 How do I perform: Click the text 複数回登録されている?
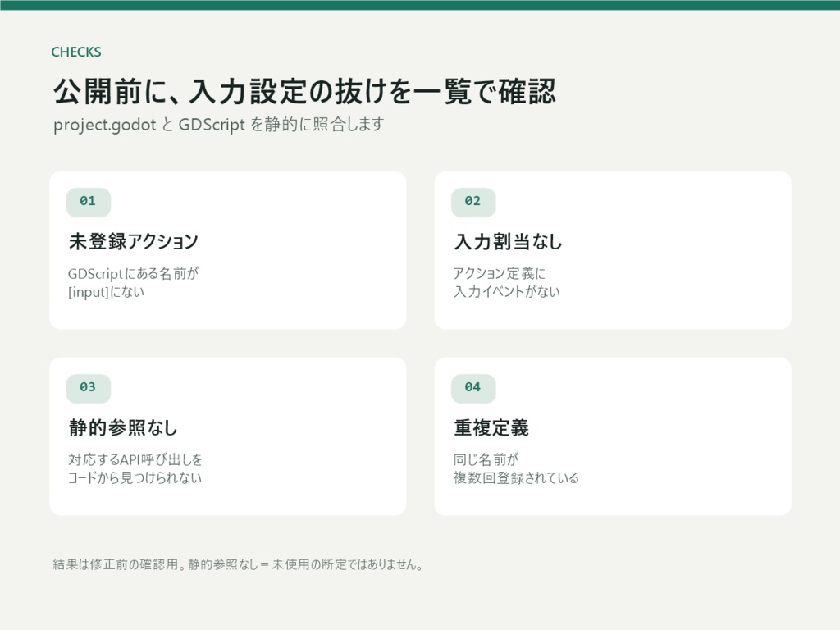(x=516, y=478)
